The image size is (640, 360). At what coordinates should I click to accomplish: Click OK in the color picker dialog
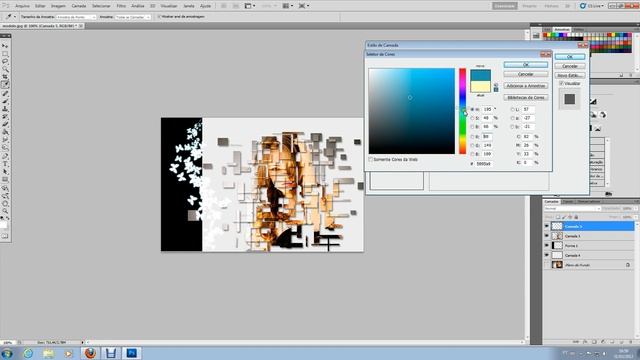click(x=526, y=64)
